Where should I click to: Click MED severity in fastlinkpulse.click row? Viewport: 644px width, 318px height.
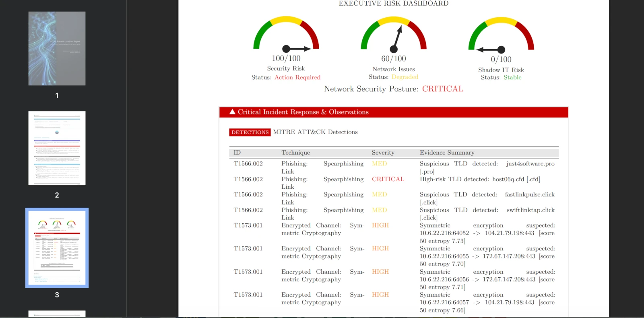pyautogui.click(x=380, y=194)
